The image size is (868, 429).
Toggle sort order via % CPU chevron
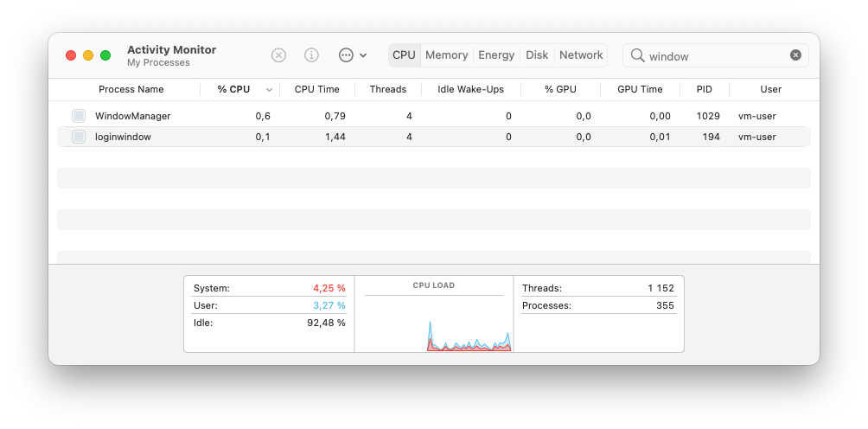pos(270,90)
